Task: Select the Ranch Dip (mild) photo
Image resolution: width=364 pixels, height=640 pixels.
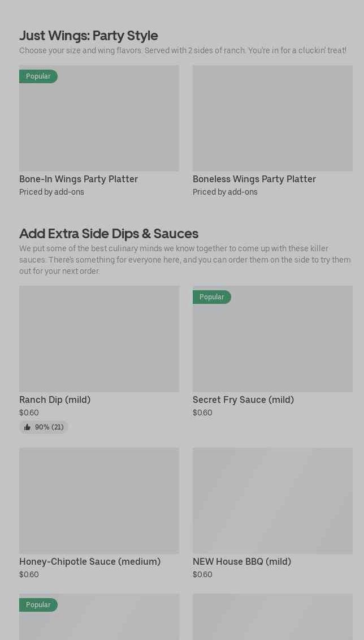Action: [x=99, y=339]
